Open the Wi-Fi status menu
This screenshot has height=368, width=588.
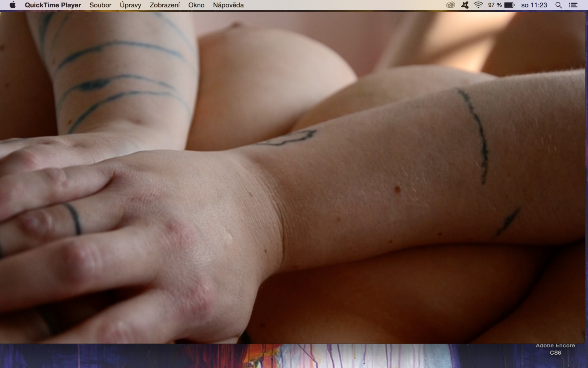[478, 5]
